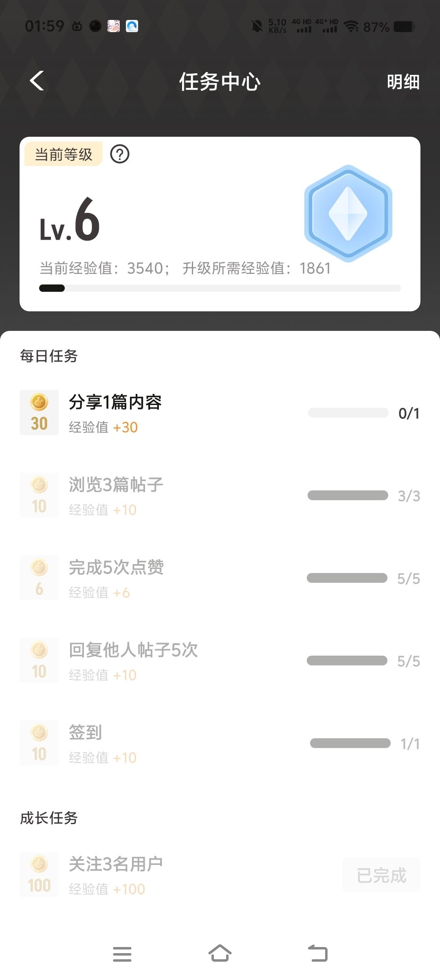Tap the 当前等级 label tag

64,155
